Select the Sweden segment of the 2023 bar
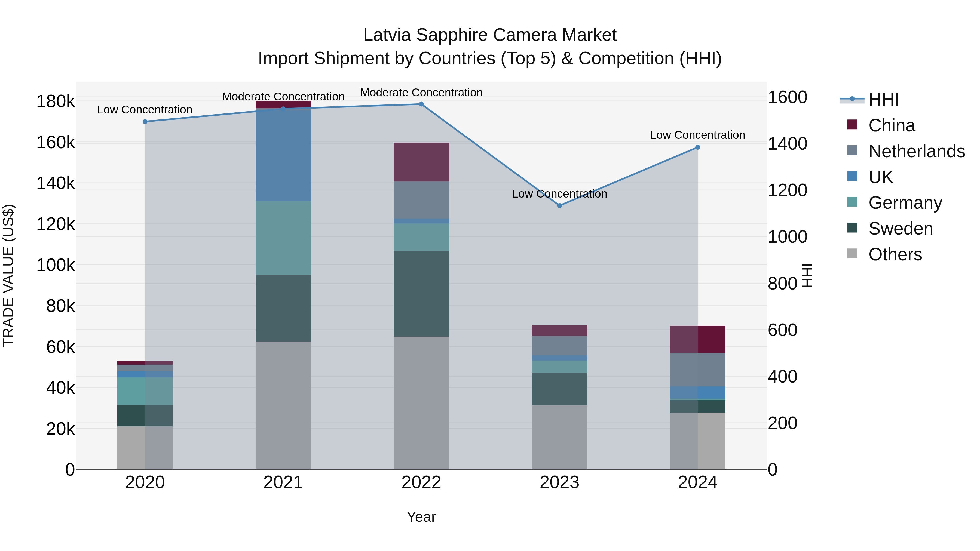 coord(559,389)
